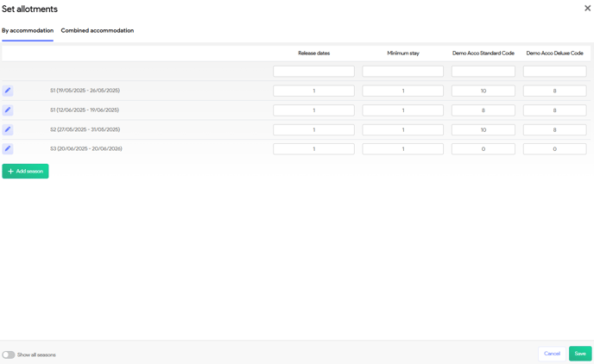Edit the S1 (12/06/2025 - 19/06/2025) season
Screen dimensions: 594x364
8,110
